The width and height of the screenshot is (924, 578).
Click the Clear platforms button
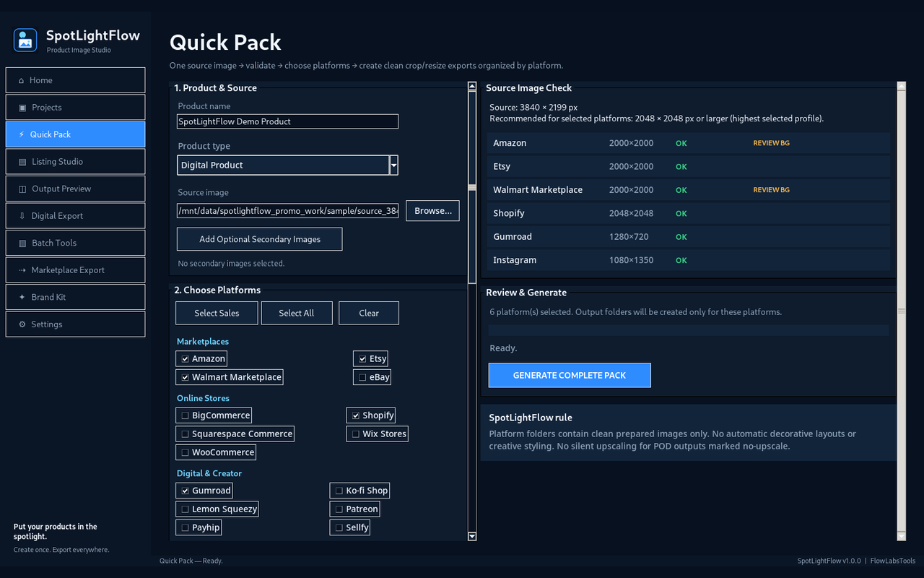pyautogui.click(x=368, y=313)
